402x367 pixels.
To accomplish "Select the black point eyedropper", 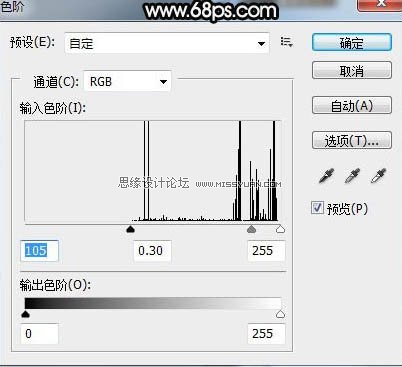I will tap(326, 175).
